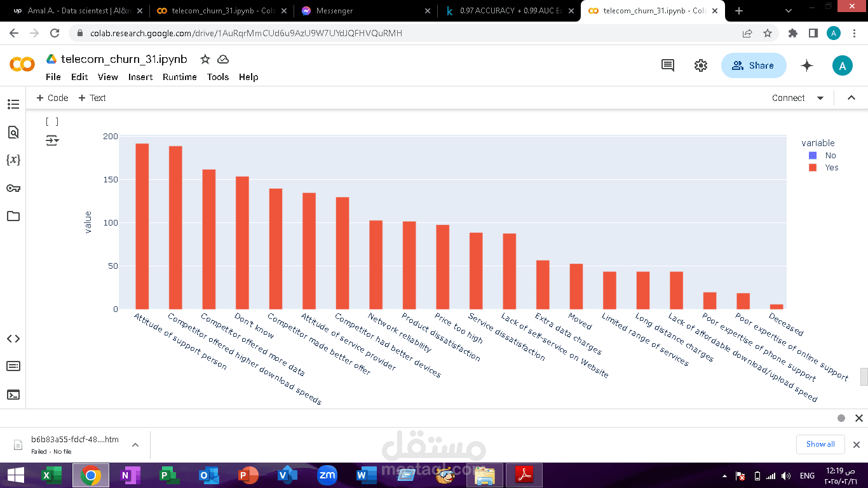868x488 pixels.
Task: Open the Tools menu
Action: (218, 77)
